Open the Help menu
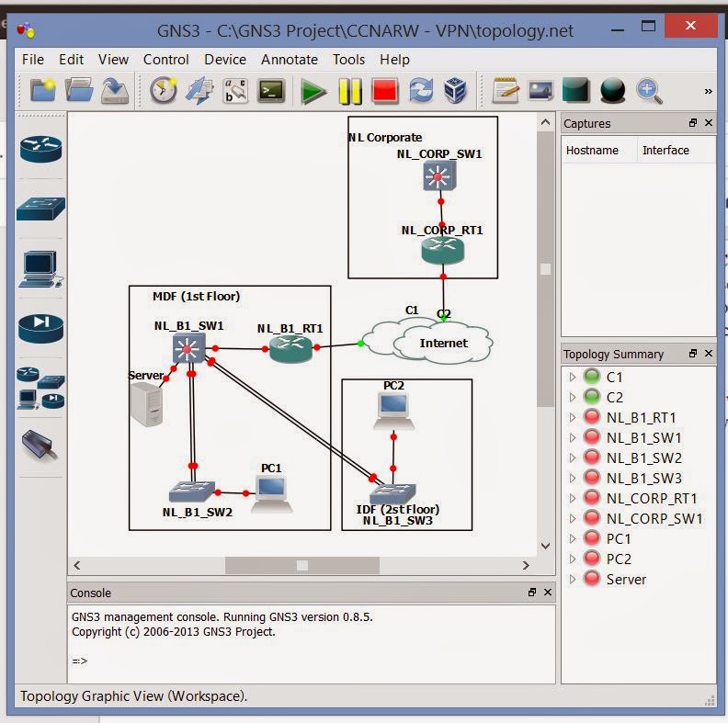This screenshot has width=728, height=723. (x=394, y=60)
